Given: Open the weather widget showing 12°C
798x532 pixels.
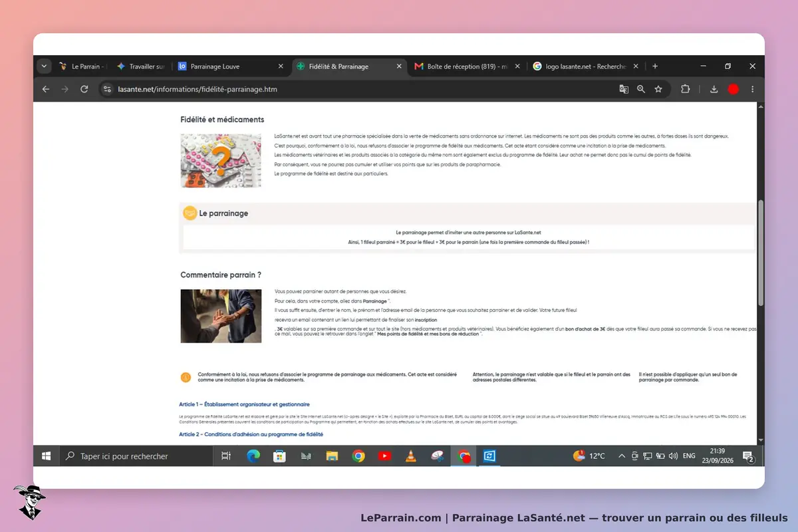Looking at the screenshot, I should [x=589, y=456].
